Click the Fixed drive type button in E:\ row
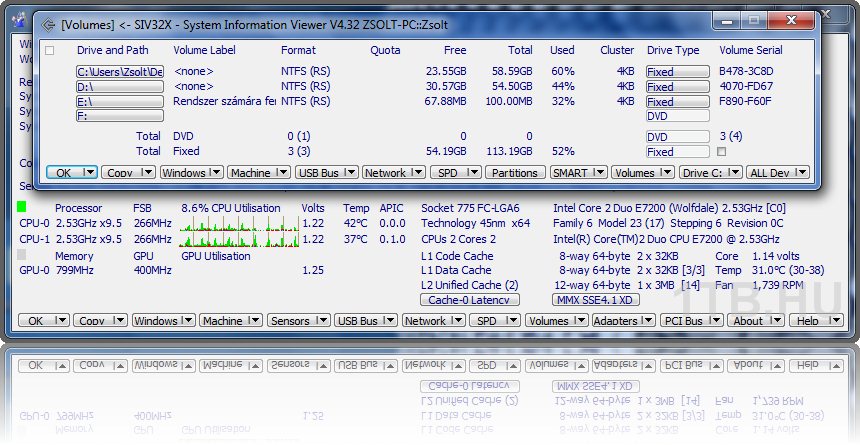The image size is (860, 445). [x=677, y=101]
